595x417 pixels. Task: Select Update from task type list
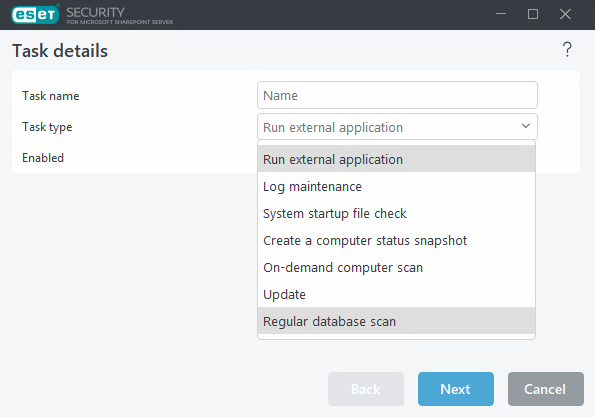(396, 294)
